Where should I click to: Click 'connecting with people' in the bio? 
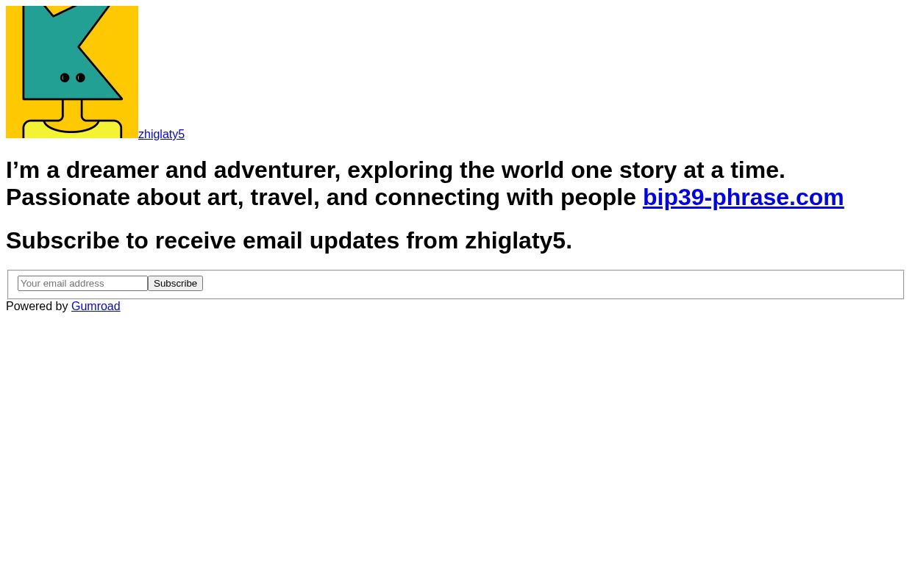(x=505, y=197)
